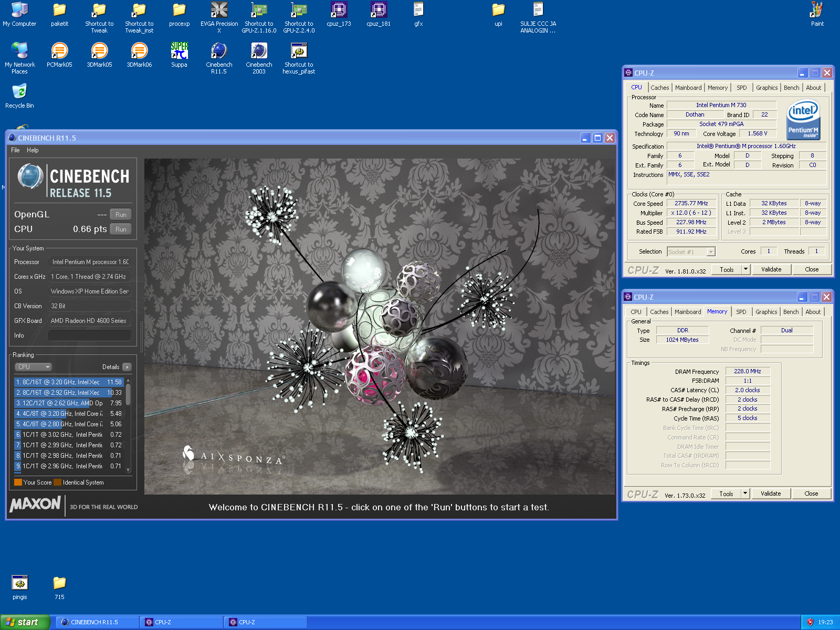This screenshot has height=630, width=840.
Task: Open Shortcut to Tweak_inst folder
Action: coord(139,17)
